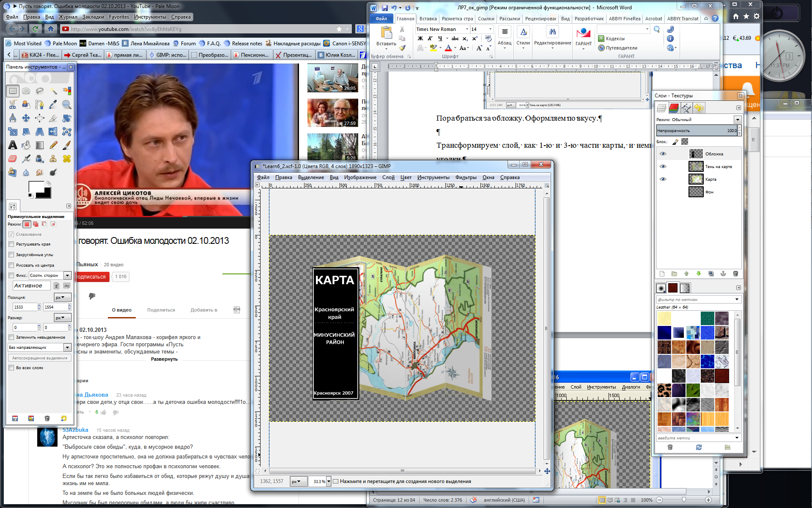Image resolution: width=812 pixels, height=508 pixels.
Task: Click the Anchor Layer icon
Action: tap(723, 274)
